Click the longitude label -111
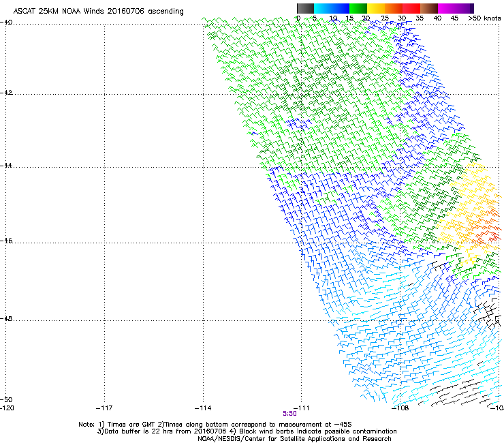 (301, 408)
